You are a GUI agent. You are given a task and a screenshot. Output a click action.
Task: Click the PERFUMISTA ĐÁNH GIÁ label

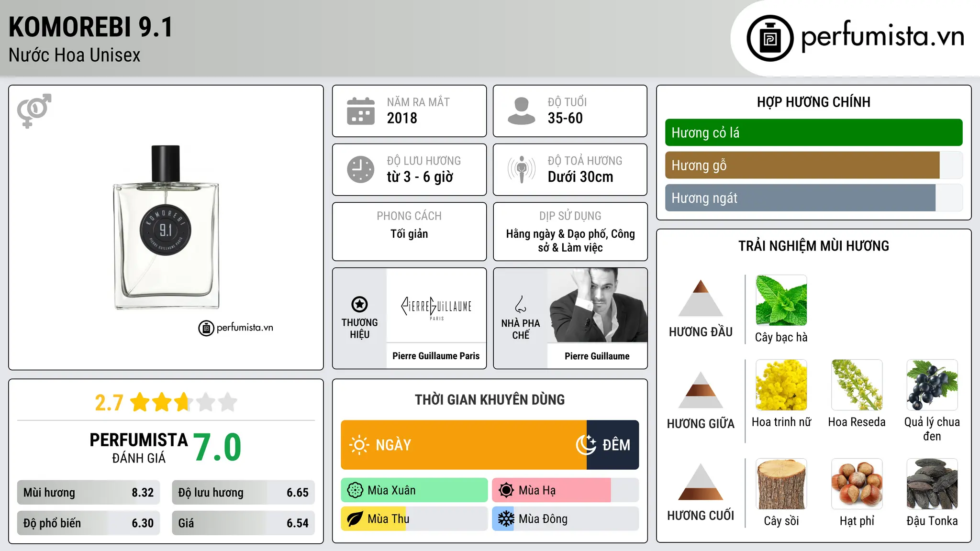[139, 448]
